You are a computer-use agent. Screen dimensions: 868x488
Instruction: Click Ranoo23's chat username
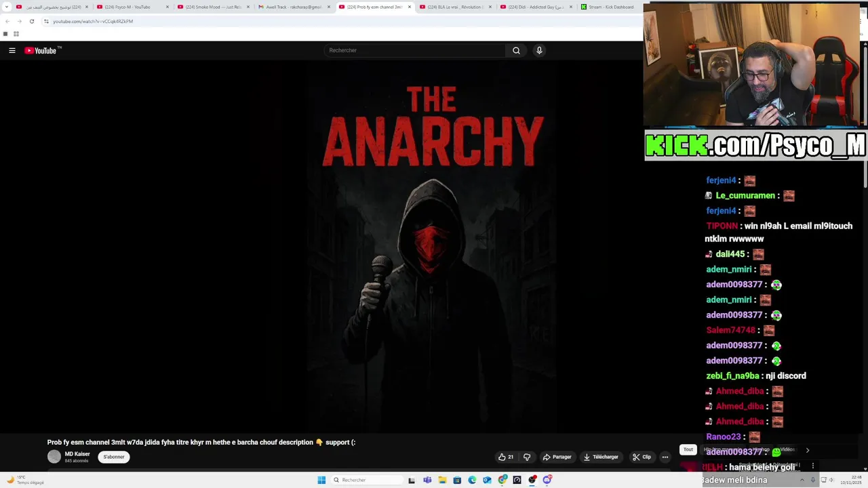click(x=723, y=436)
